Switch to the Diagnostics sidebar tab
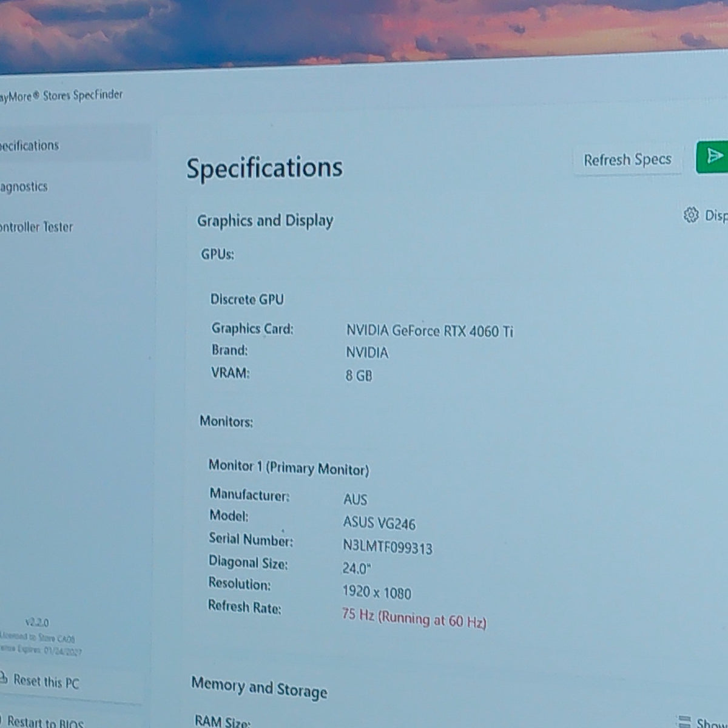The image size is (728, 728). point(24,187)
